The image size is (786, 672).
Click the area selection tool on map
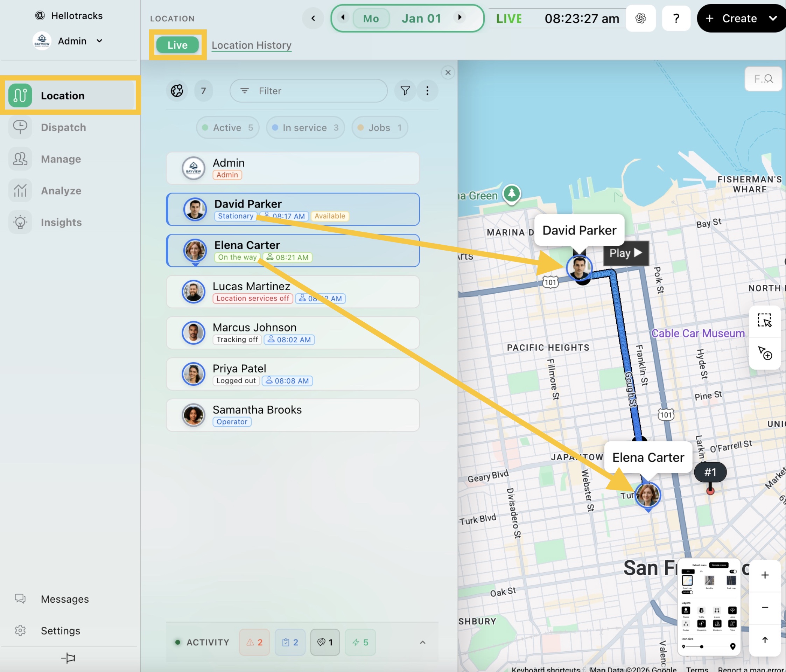(764, 321)
